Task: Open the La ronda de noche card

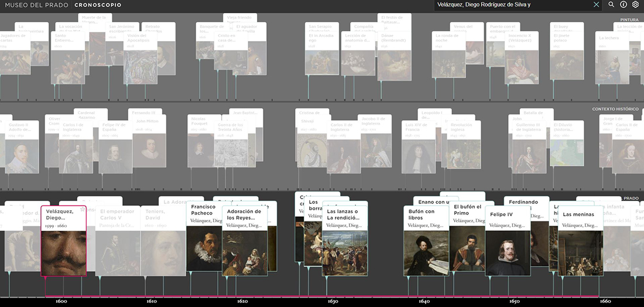Action: coord(448,54)
